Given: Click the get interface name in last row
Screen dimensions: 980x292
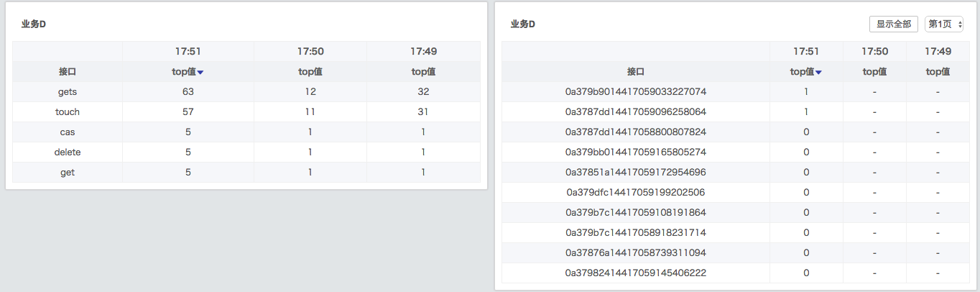Looking at the screenshot, I should [x=68, y=172].
